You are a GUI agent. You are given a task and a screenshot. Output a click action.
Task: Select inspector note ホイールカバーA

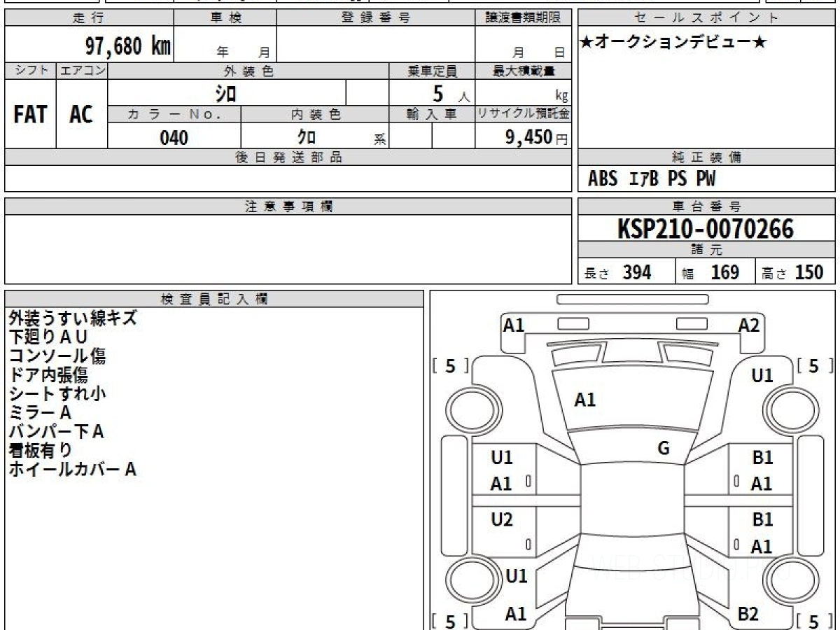coord(72,469)
